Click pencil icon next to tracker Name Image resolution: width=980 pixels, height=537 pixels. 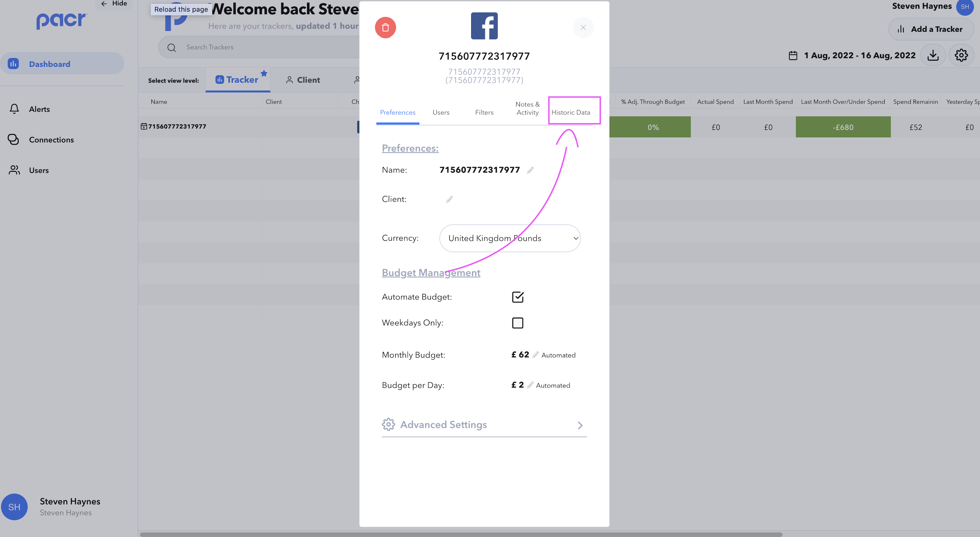coord(530,170)
